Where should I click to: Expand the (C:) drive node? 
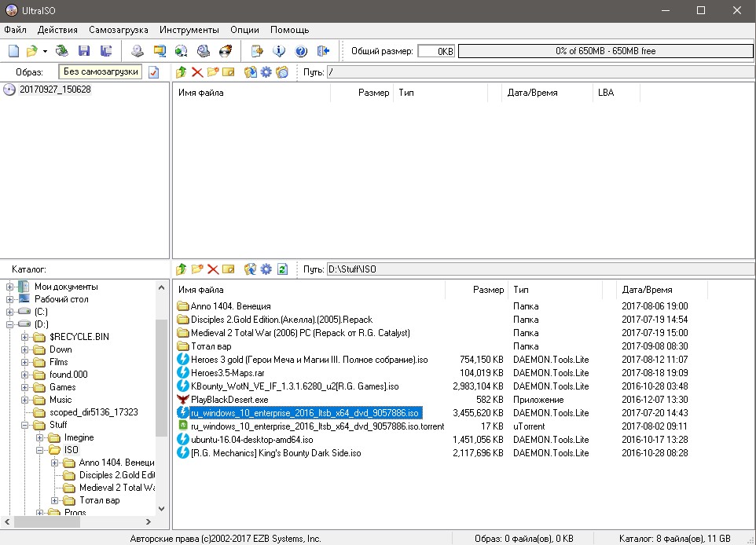[x=9, y=312]
